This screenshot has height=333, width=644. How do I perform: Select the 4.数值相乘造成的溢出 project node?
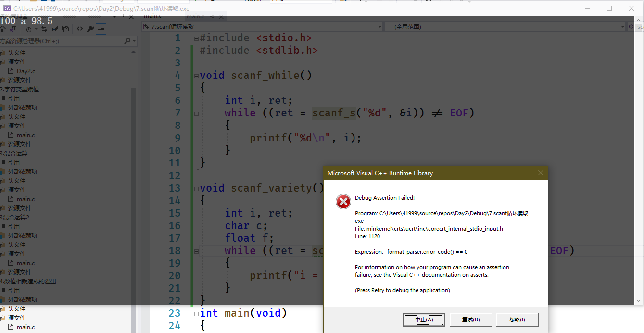coord(28,282)
